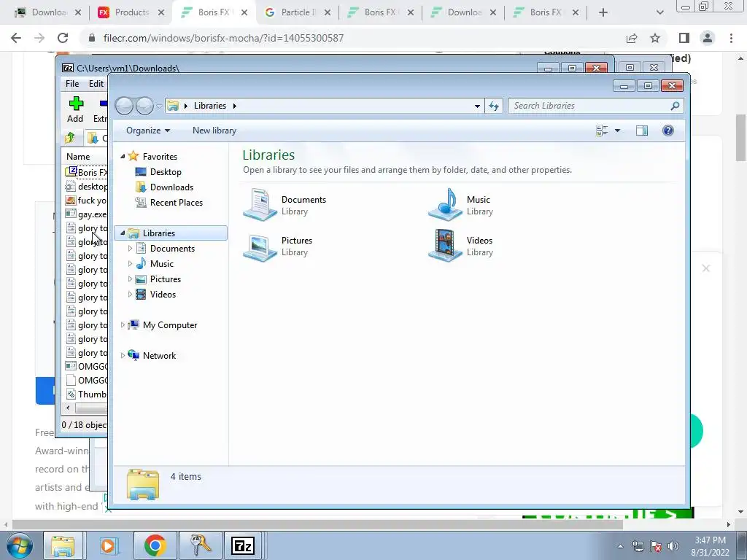Change view using the view icon button
Viewport: 747px width, 560px height.
(602, 131)
